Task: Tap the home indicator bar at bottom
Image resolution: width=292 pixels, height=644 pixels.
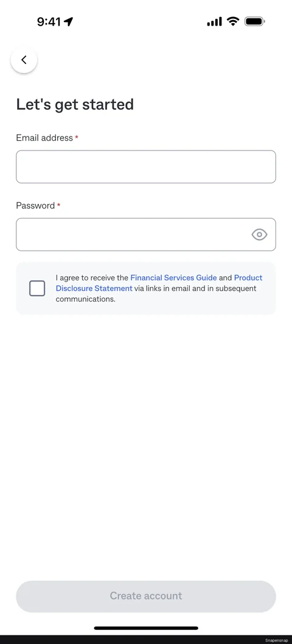Action: 146,628
